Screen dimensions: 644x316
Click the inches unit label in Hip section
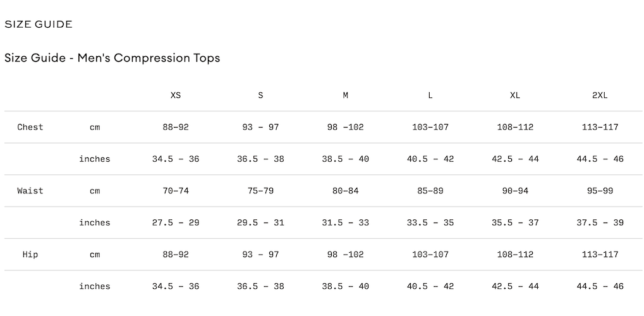(x=94, y=286)
